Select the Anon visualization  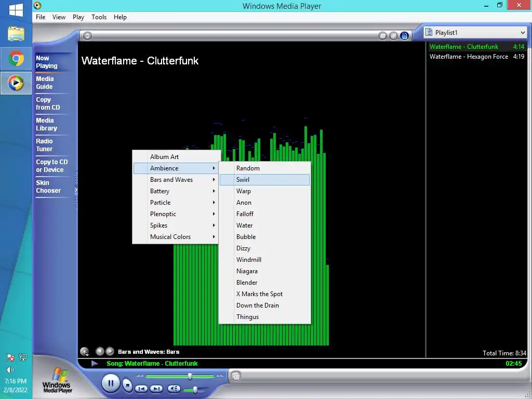point(264,203)
